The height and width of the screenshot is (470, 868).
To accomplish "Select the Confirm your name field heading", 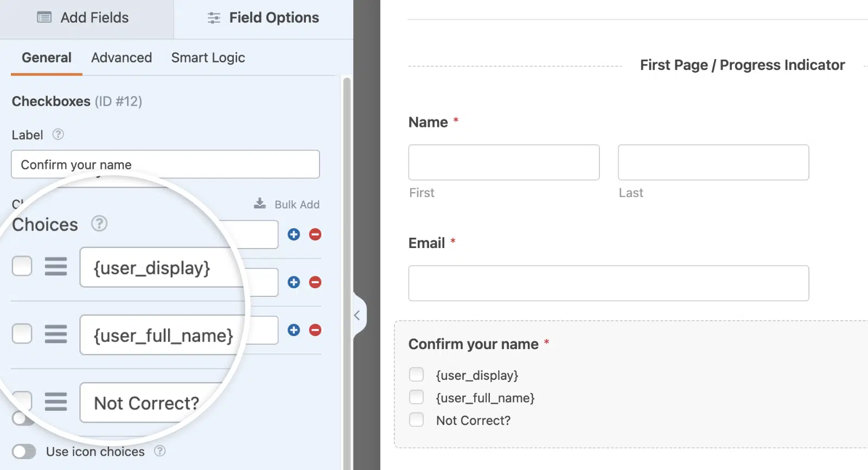I will [x=473, y=344].
